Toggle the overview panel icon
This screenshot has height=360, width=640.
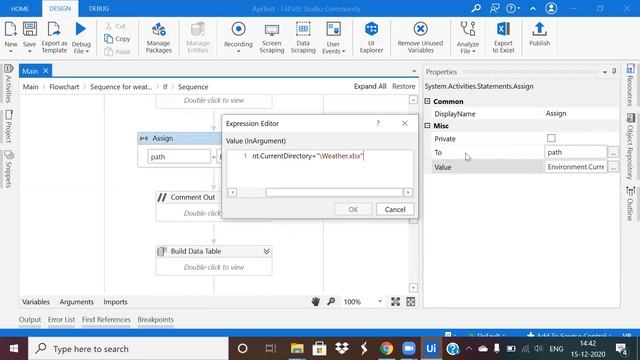click(x=411, y=302)
